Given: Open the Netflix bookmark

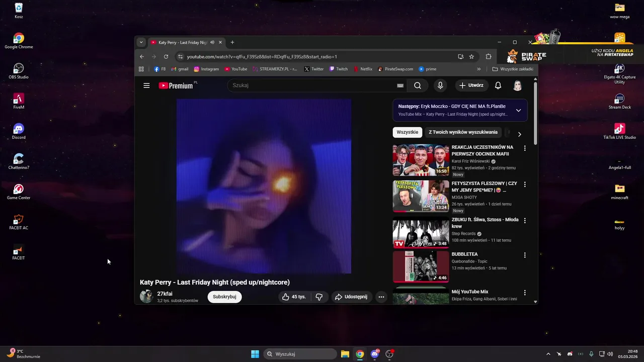Looking at the screenshot, I should (363, 69).
